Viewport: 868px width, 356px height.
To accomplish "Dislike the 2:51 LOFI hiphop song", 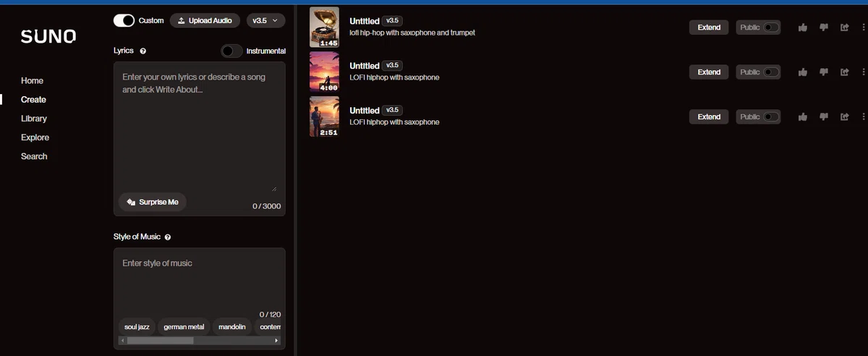I will (824, 117).
